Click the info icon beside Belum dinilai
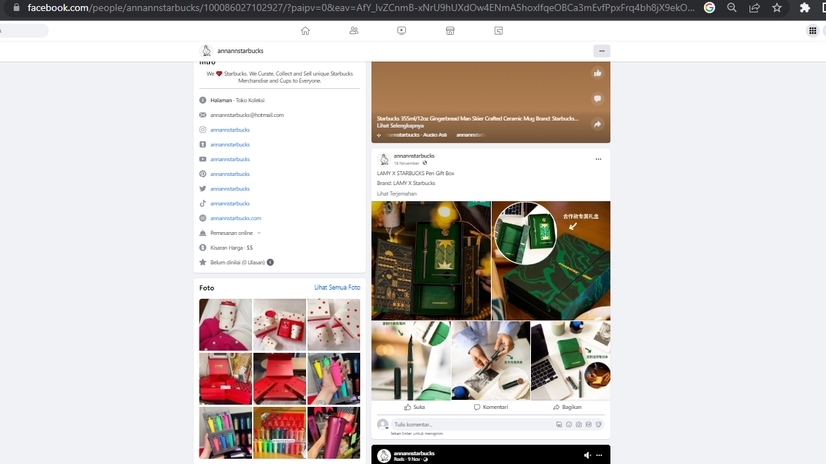The image size is (826, 464). coord(270,262)
